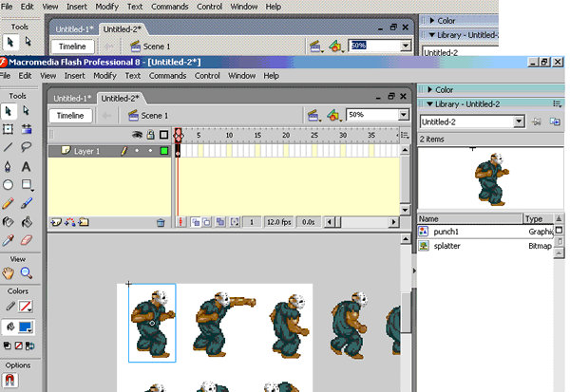Click the Edit Multiple Frames icon
The width and height of the screenshot is (570, 392).
[220, 222]
